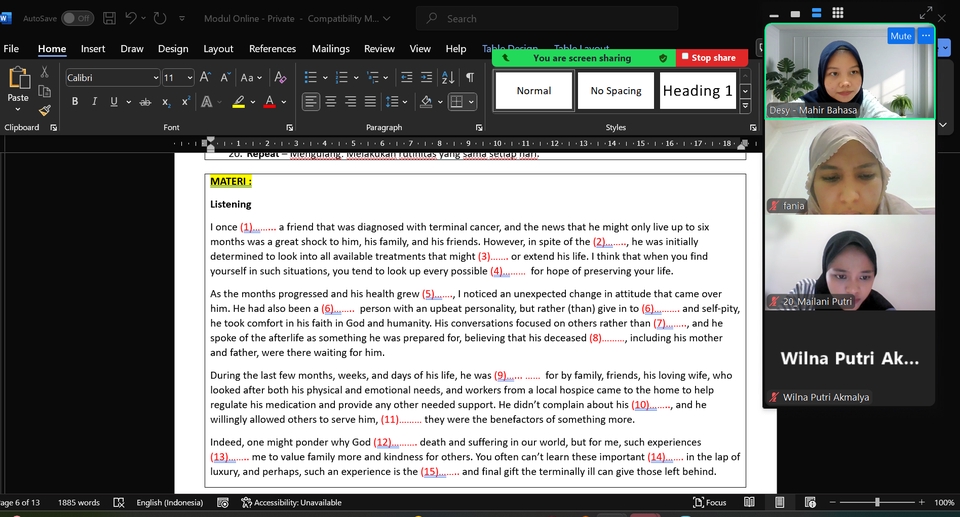Expand the Styles gallery
Screen dimensions: 960x517
745,106
